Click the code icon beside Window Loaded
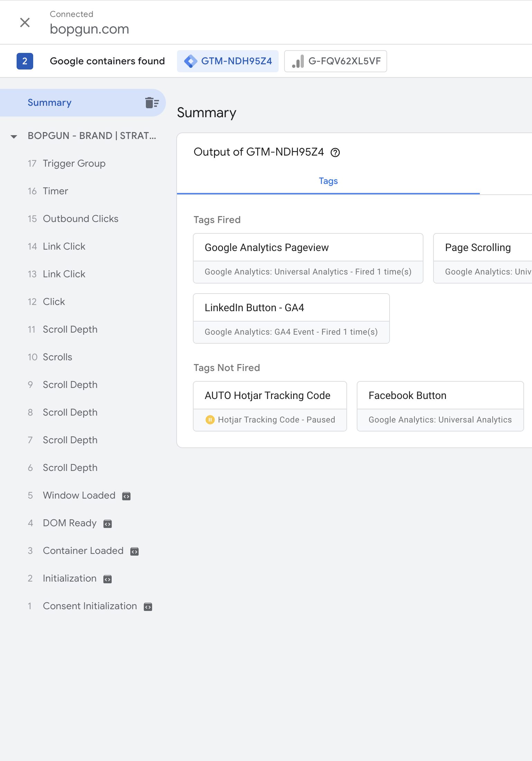Image resolution: width=532 pixels, height=761 pixels. [127, 496]
